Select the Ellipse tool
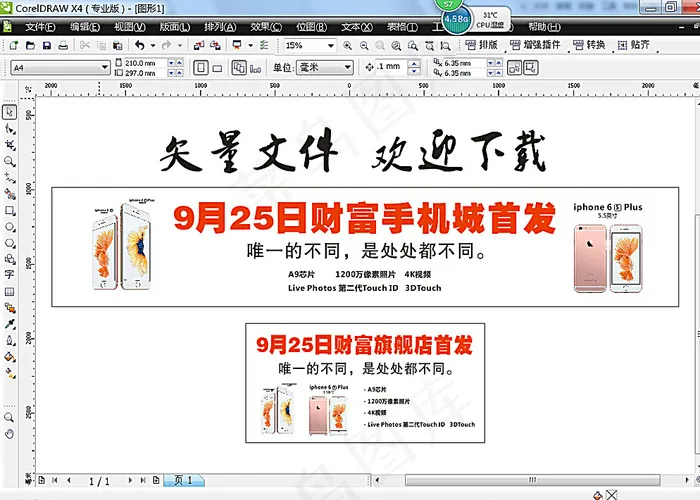This screenshot has height=500, width=700. (9, 227)
